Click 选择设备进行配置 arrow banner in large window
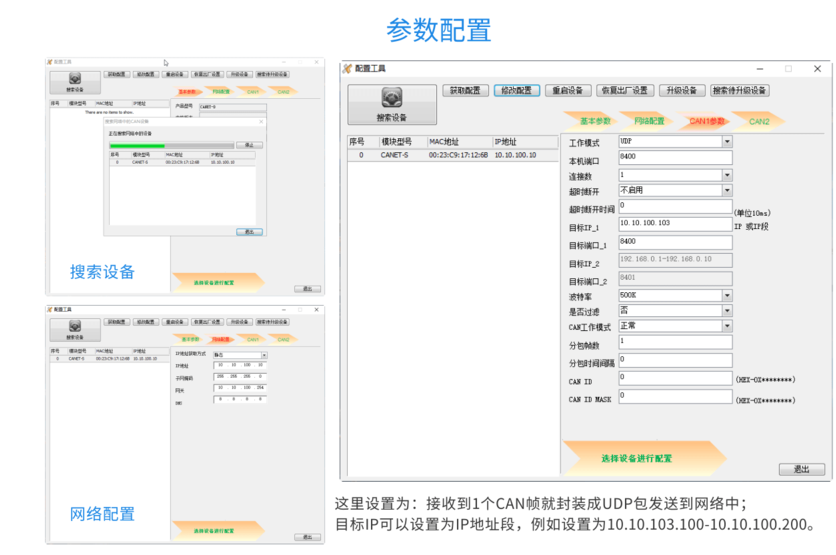Image resolution: width=836 pixels, height=555 pixels. coord(644,458)
